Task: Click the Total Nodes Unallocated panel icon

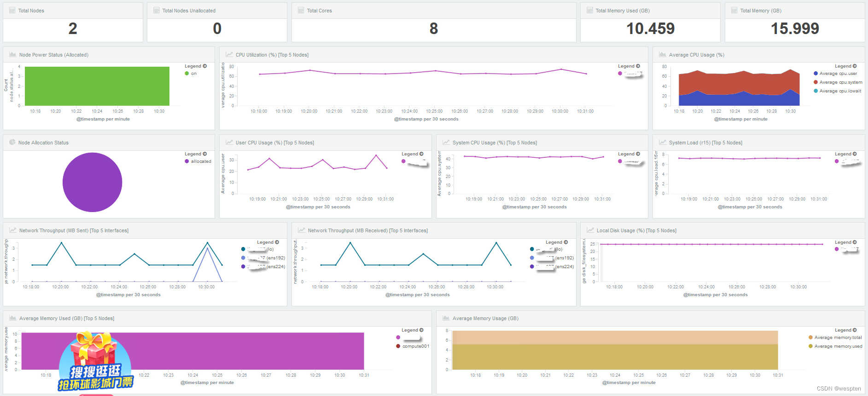Action: (x=156, y=11)
